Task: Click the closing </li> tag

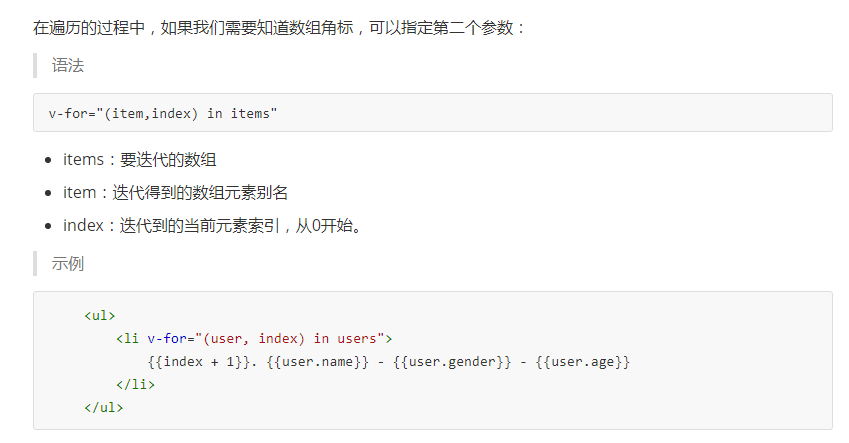Action: pos(136,384)
